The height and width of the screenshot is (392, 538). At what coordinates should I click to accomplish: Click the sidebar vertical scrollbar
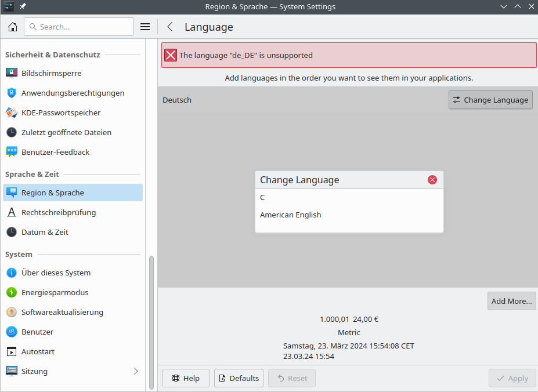click(x=151, y=321)
